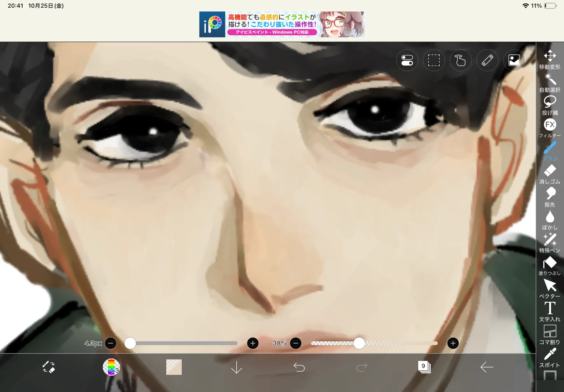Select the 指先 smudge tool

point(550,197)
